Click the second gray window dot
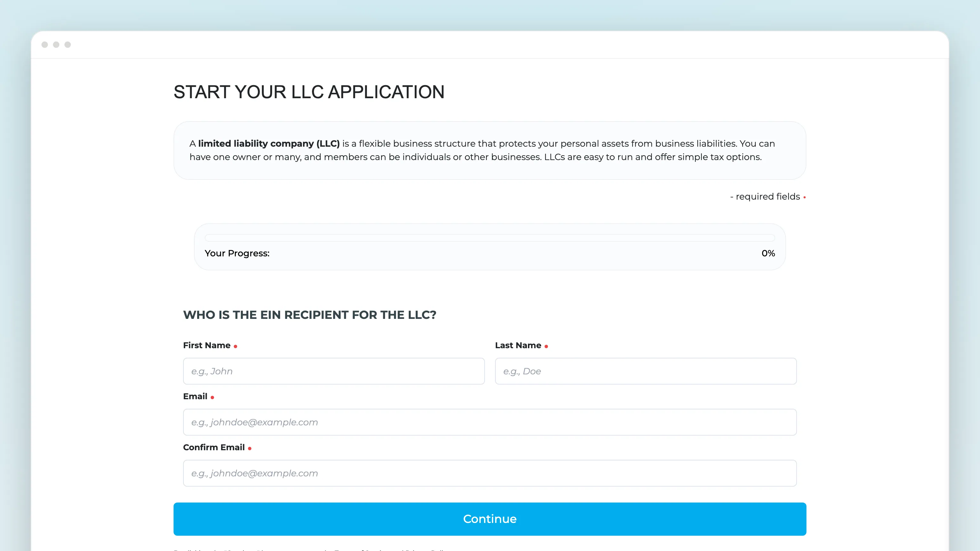980x551 pixels. (x=56, y=45)
